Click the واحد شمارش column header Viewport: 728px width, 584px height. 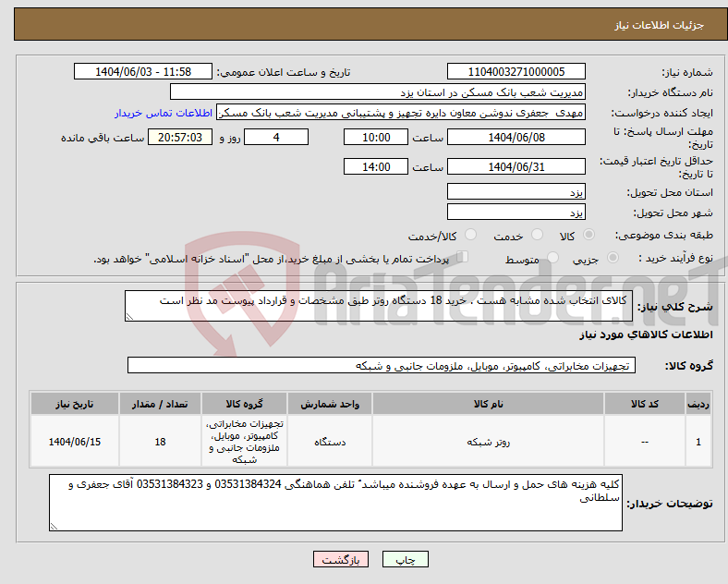coord(330,404)
